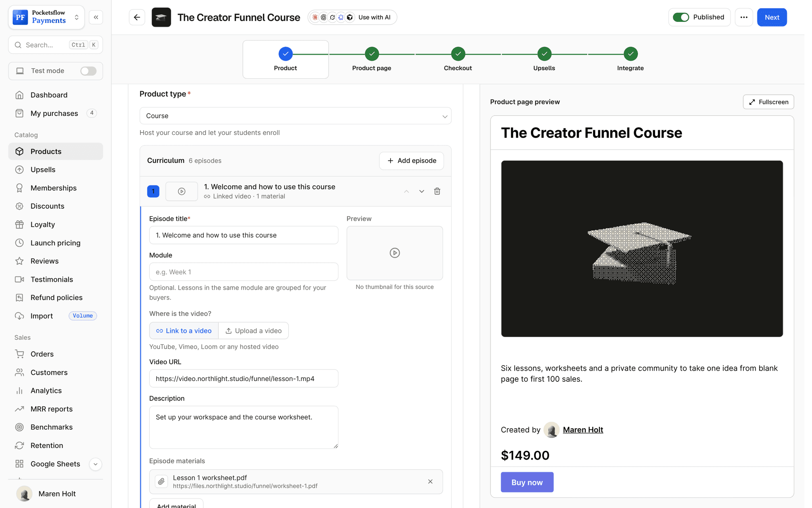
Task: Click the Maren Holt creator link
Action: pos(583,430)
